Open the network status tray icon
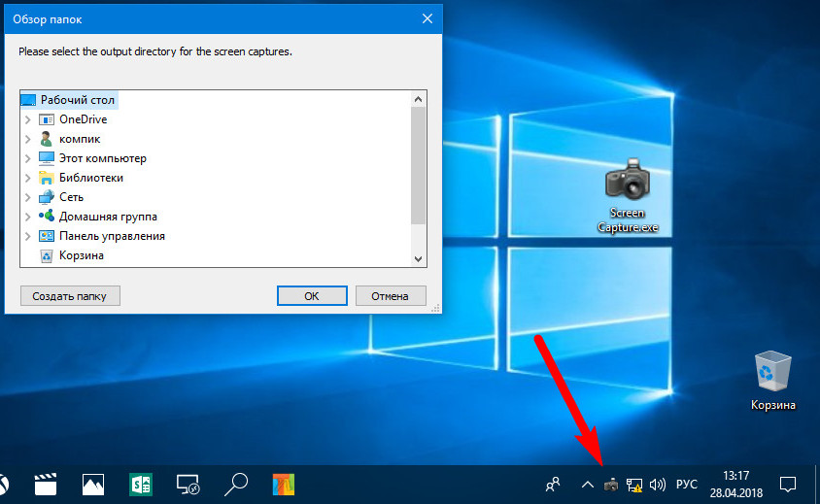 pos(634,485)
